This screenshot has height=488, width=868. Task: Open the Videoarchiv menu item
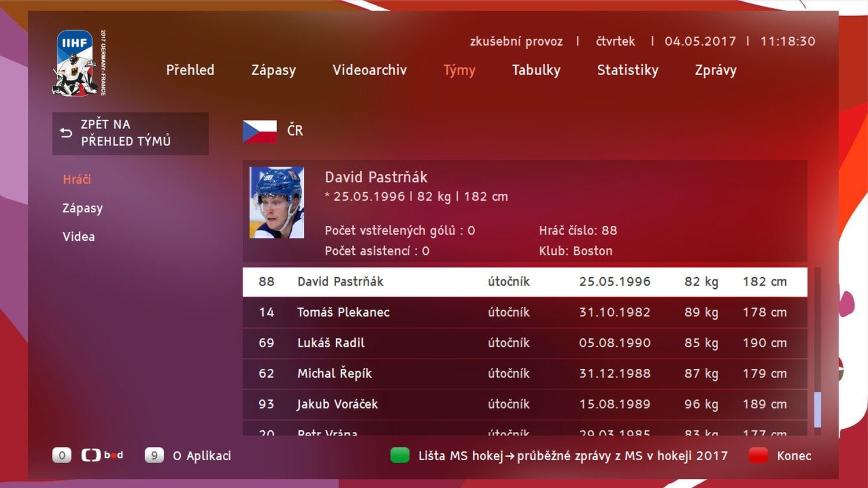click(x=369, y=70)
